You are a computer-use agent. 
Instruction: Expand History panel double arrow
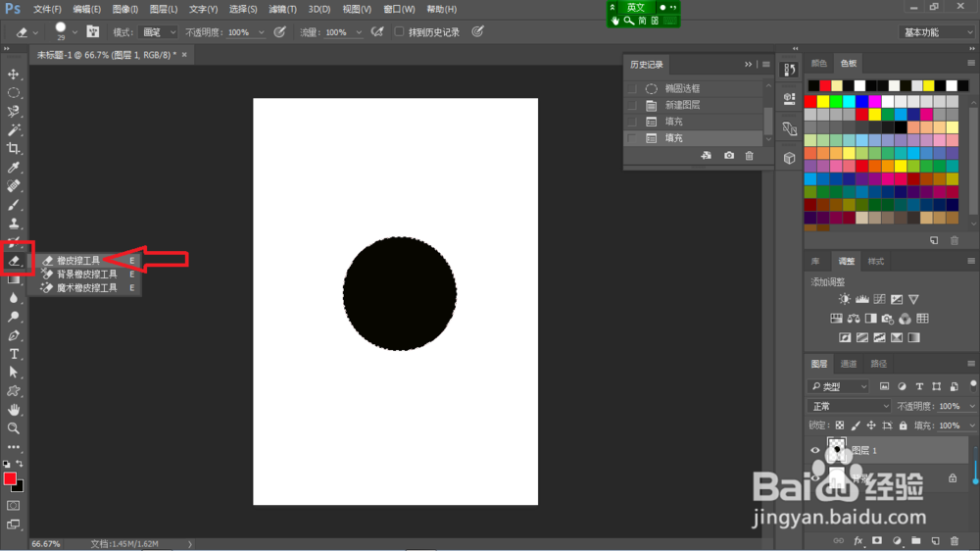[x=748, y=65]
